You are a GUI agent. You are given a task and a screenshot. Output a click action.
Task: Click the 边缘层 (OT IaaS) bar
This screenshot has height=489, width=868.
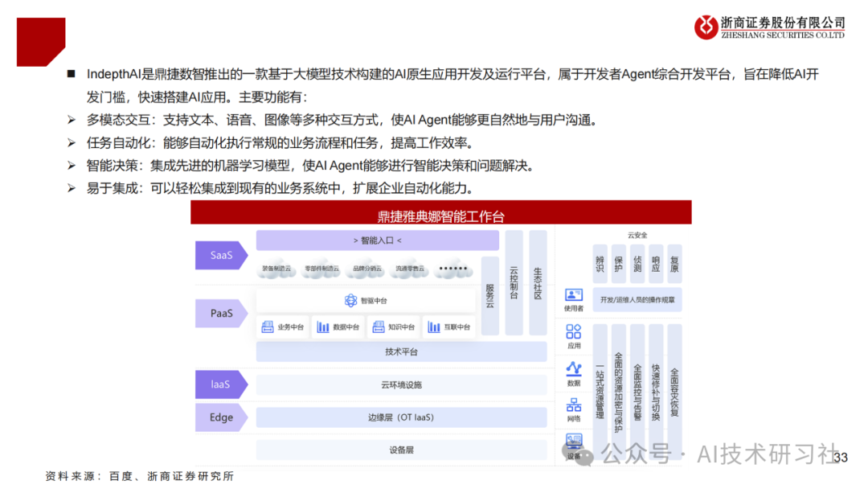pyautogui.click(x=401, y=417)
